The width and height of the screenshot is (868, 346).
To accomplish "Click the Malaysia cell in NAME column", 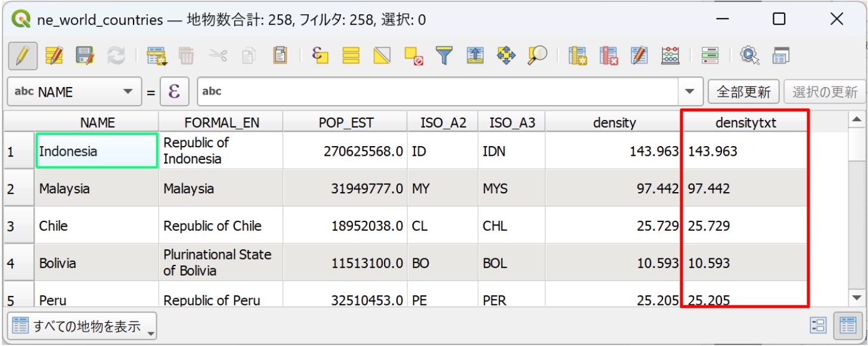I will (x=97, y=189).
